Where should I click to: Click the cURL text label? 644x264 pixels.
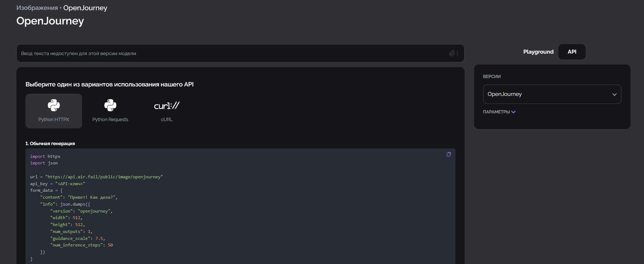pos(167,120)
